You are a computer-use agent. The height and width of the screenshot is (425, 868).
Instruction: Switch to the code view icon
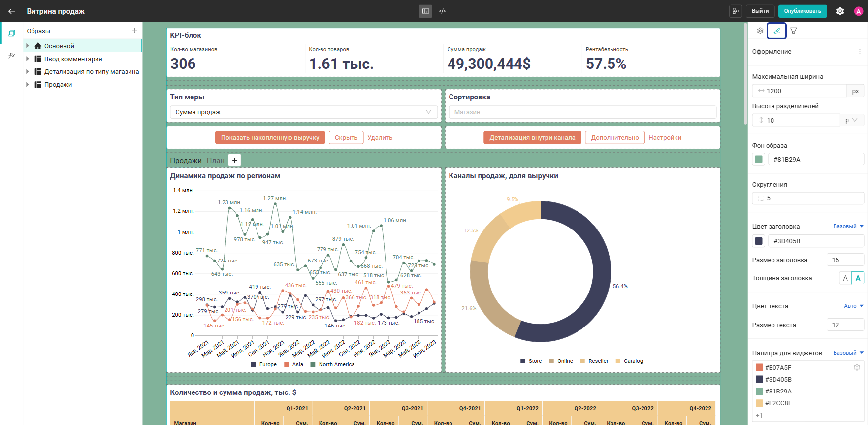(443, 11)
